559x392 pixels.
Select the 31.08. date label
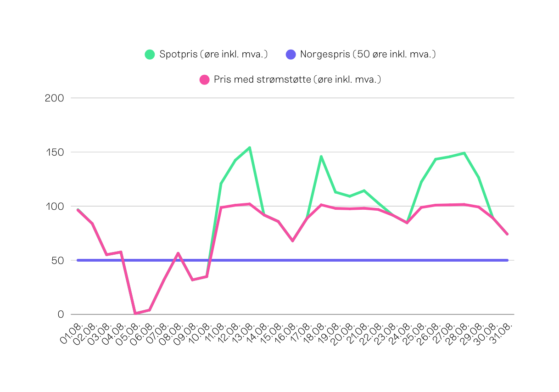(x=501, y=334)
